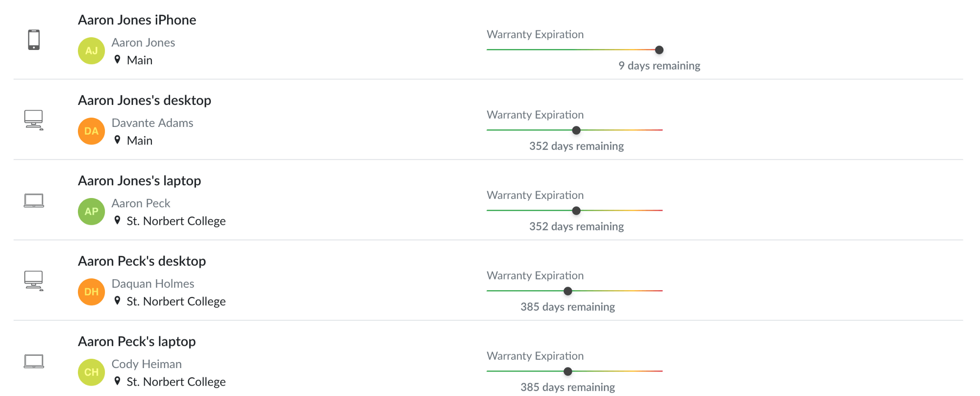Click the AP user avatar

point(92,211)
